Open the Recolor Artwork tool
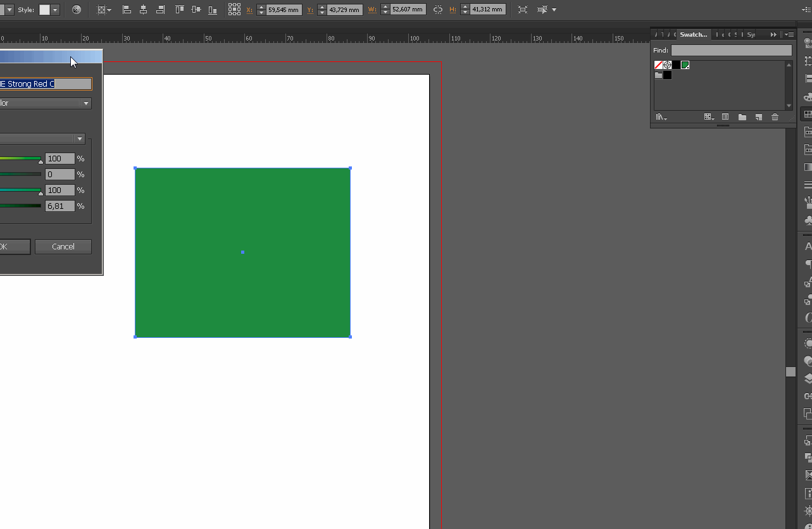 pyautogui.click(x=77, y=9)
